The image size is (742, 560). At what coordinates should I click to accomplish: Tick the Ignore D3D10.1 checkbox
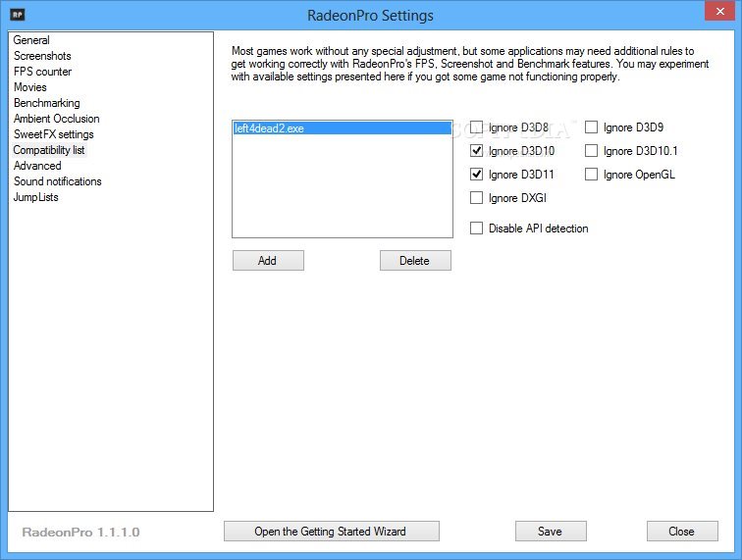point(591,151)
